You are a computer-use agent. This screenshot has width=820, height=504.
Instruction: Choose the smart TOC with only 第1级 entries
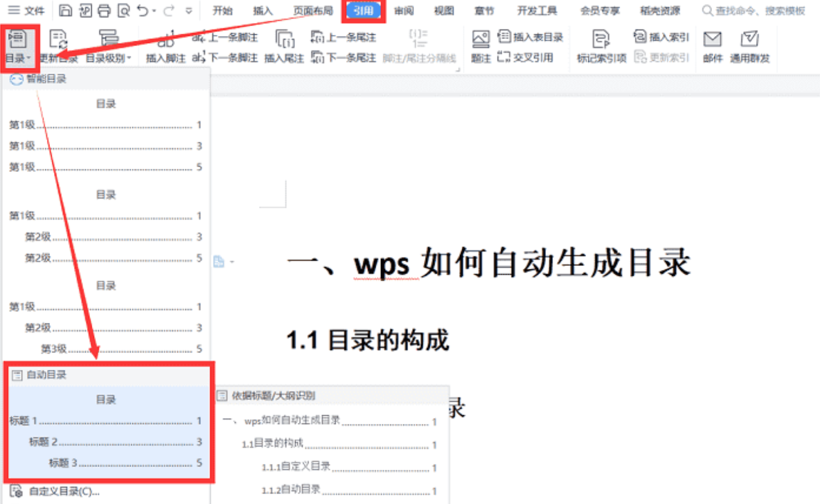click(106, 135)
